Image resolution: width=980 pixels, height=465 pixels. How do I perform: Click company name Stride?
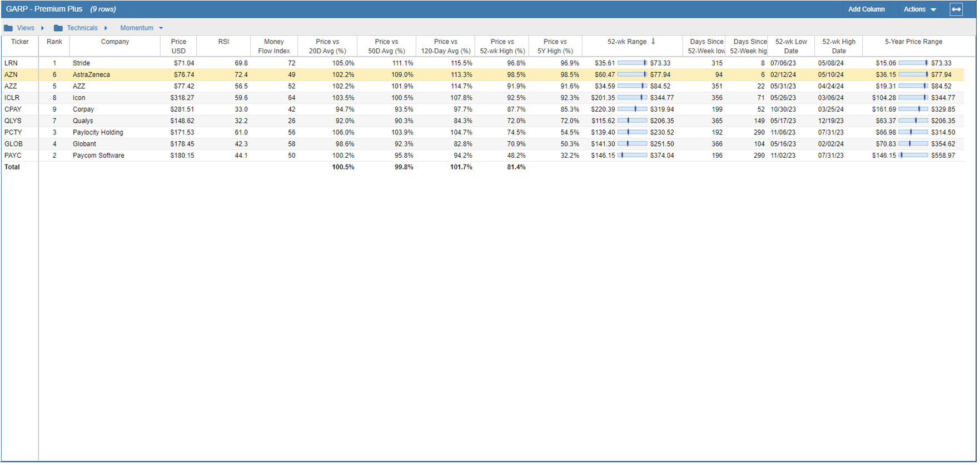(x=82, y=63)
